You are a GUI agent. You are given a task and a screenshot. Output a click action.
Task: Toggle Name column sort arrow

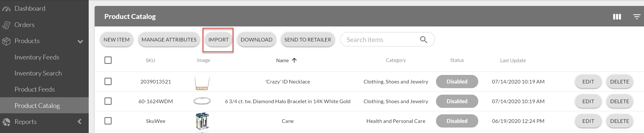(294, 60)
